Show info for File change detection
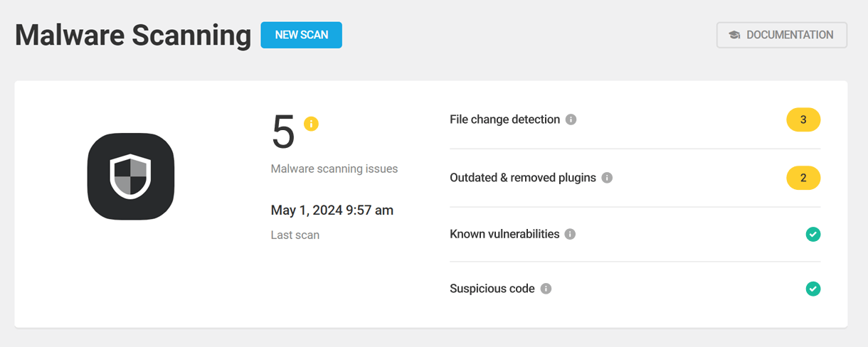868x347 pixels. (571, 119)
